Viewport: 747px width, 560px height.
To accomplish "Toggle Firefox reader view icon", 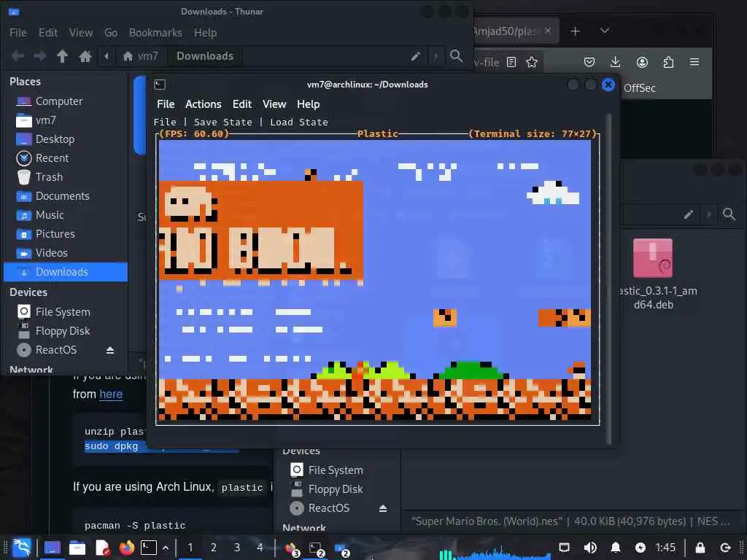I will pyautogui.click(x=511, y=63).
